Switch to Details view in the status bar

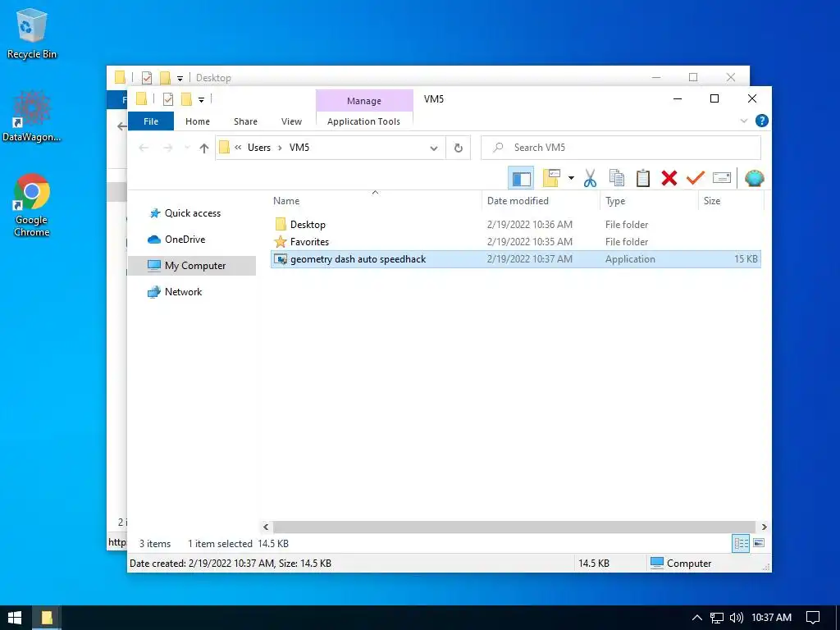point(741,544)
